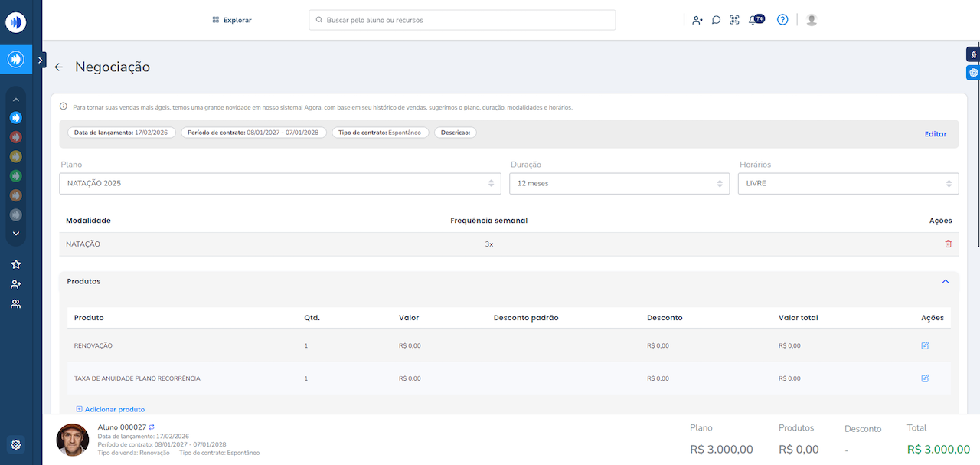Screen dimensions: 980x465
Task: Open the Duração dropdown showing 12 meses
Action: (619, 184)
